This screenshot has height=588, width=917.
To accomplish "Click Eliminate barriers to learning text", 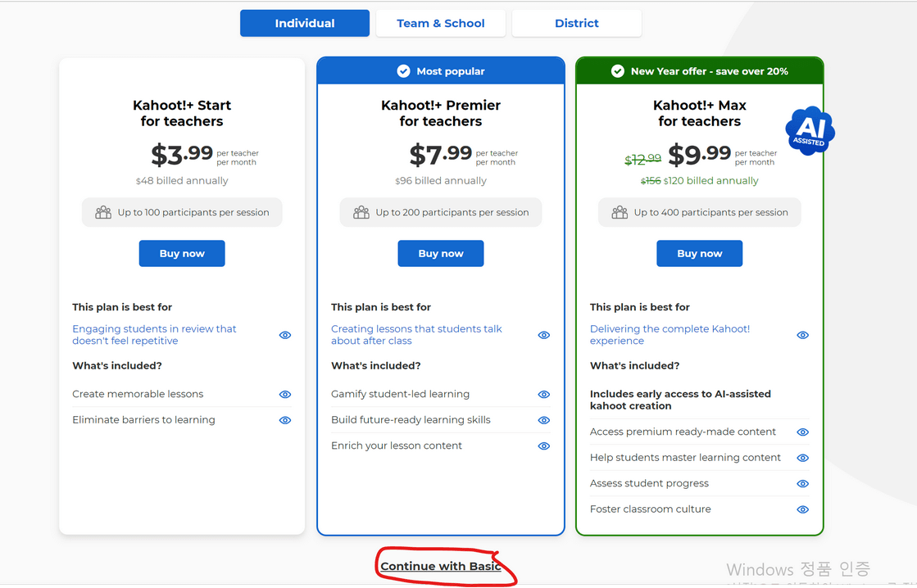I will click(144, 419).
